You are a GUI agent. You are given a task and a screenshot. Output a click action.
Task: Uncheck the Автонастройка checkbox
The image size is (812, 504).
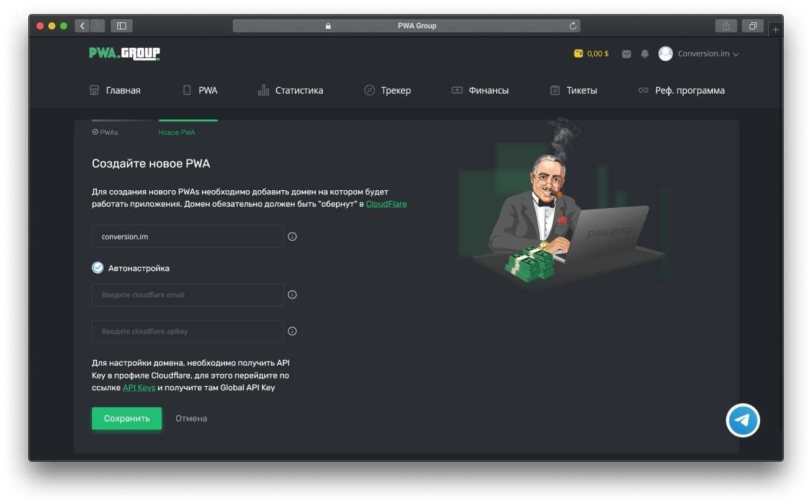click(x=98, y=268)
